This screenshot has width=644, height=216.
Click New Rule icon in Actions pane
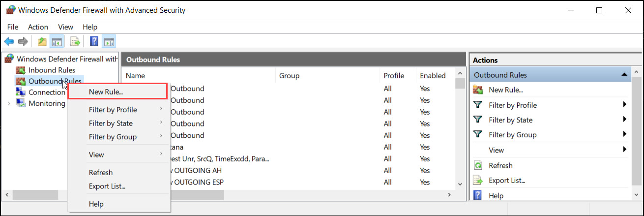[477, 90]
